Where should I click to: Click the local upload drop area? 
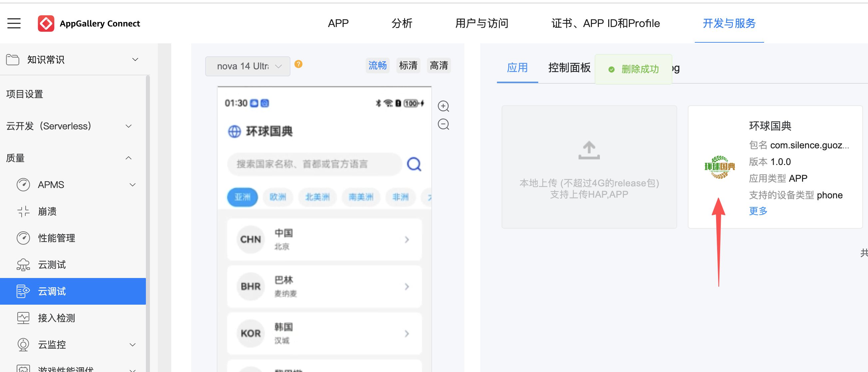[x=589, y=167]
